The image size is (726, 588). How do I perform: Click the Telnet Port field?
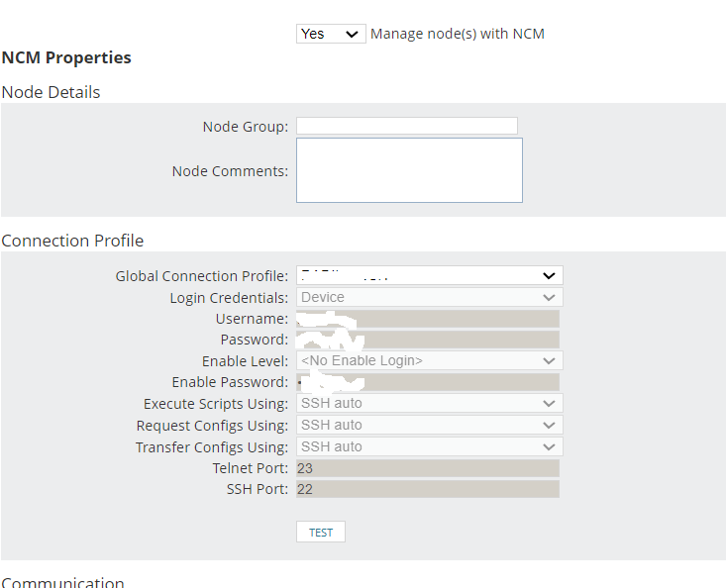[x=428, y=468]
